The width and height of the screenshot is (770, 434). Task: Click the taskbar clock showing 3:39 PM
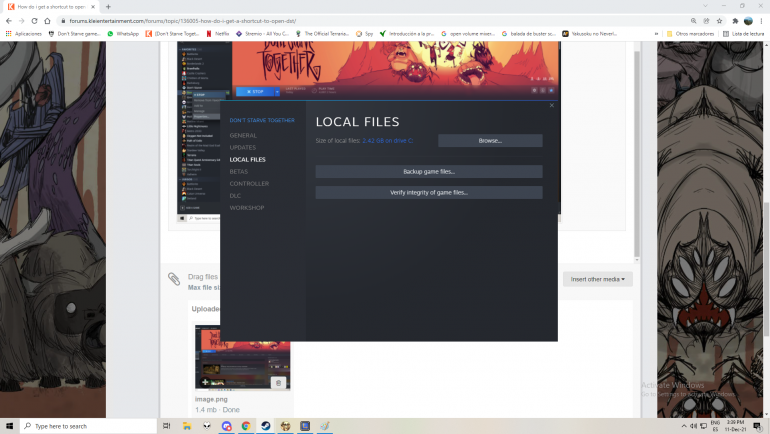click(735, 426)
